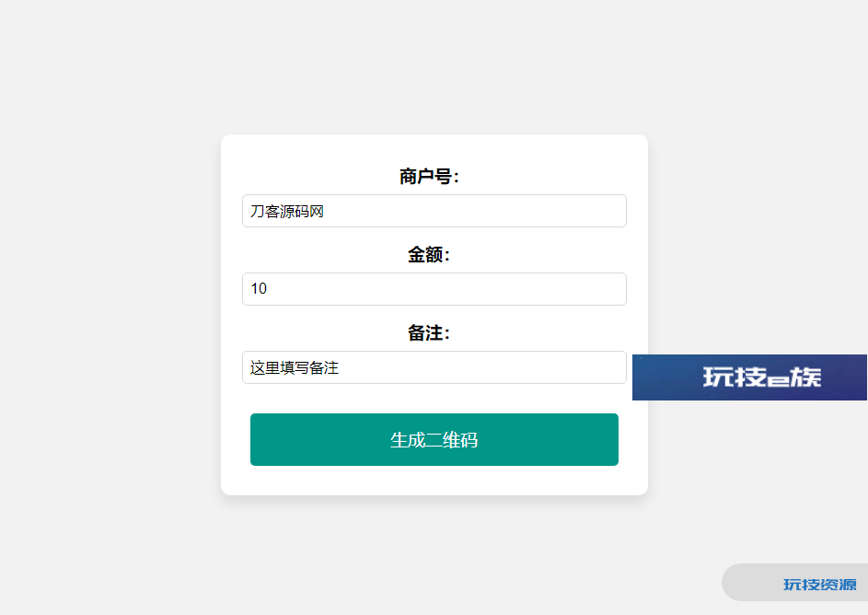
Task: Click the dark blue area of the 玩技e族 banner
Action: (665, 377)
